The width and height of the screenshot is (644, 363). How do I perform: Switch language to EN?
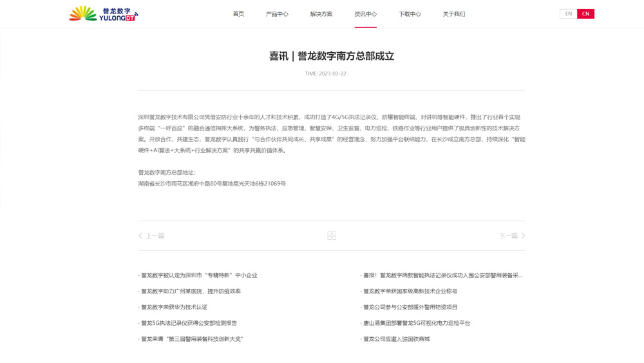(569, 14)
